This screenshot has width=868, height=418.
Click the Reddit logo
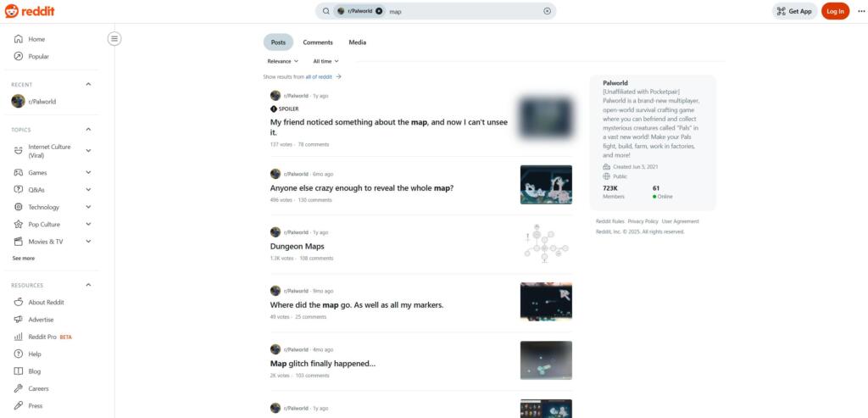pyautogui.click(x=30, y=11)
